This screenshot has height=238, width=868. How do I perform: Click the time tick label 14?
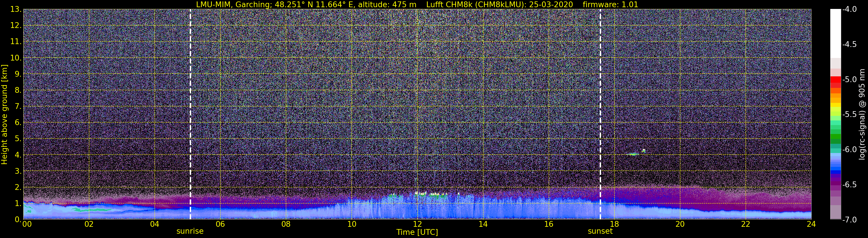coord(483,224)
